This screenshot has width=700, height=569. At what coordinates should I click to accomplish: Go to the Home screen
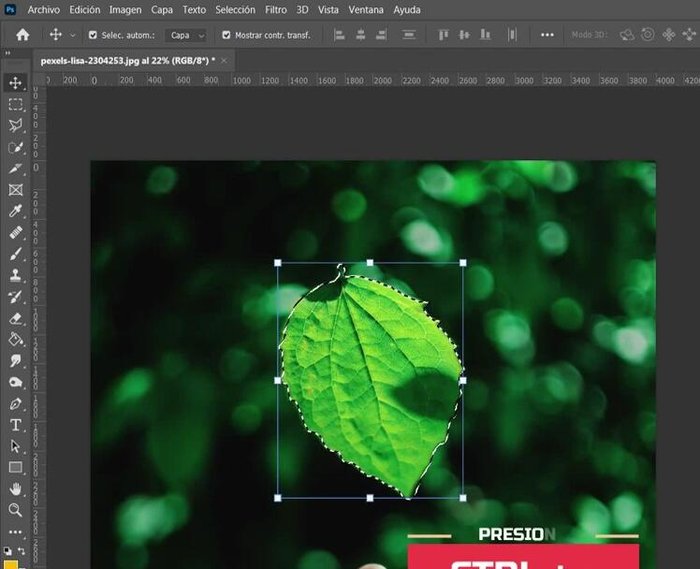tap(22, 35)
